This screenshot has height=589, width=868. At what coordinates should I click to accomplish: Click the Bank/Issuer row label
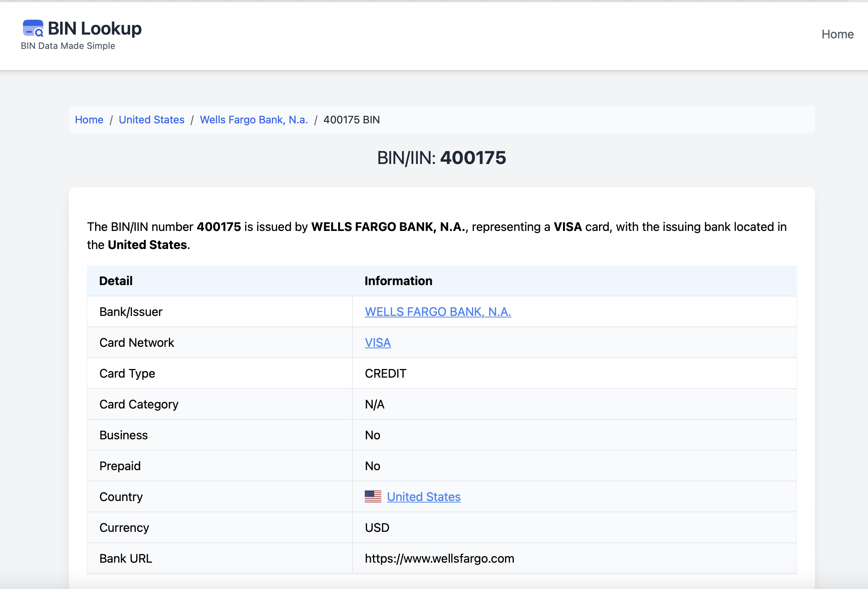[131, 312]
